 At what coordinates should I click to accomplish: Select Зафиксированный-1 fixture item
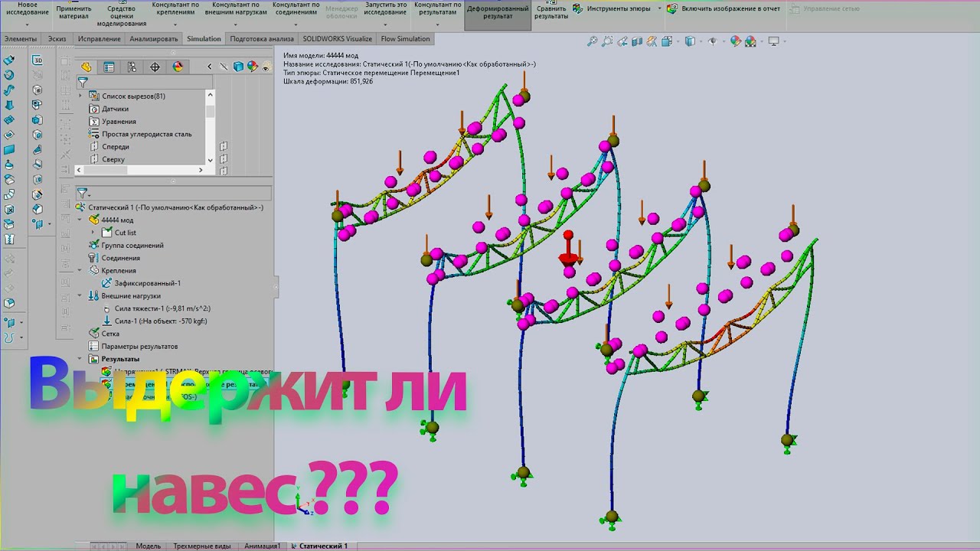141,283
